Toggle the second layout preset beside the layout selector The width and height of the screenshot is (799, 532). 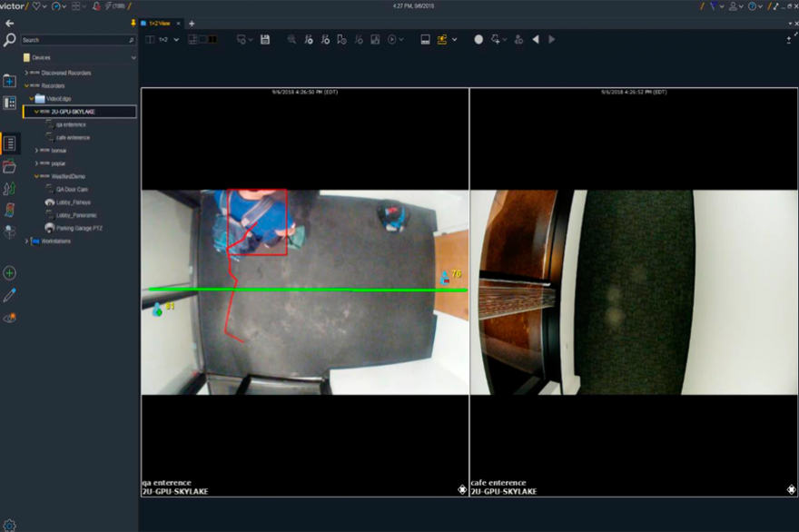[202, 39]
